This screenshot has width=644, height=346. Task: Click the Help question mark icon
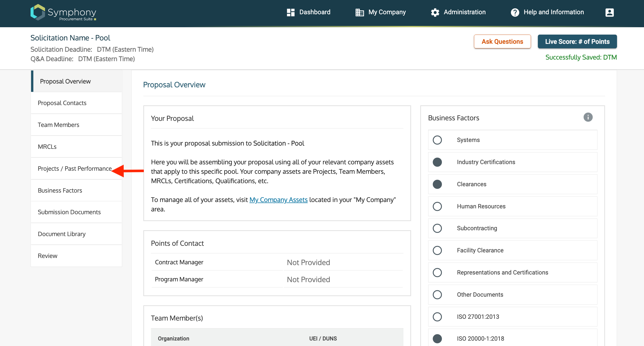(515, 12)
